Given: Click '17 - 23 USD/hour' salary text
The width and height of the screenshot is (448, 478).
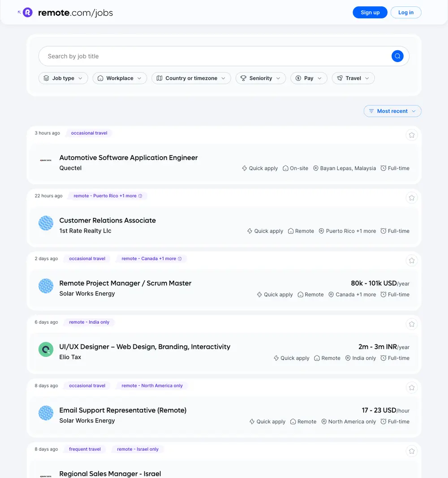Looking at the screenshot, I should coord(386,410).
